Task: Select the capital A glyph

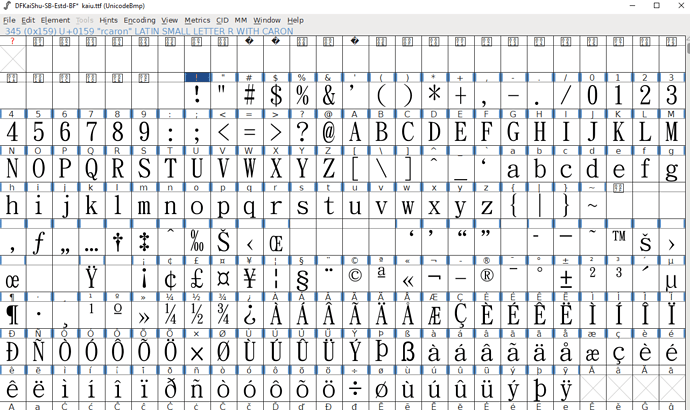Action: tap(356, 132)
